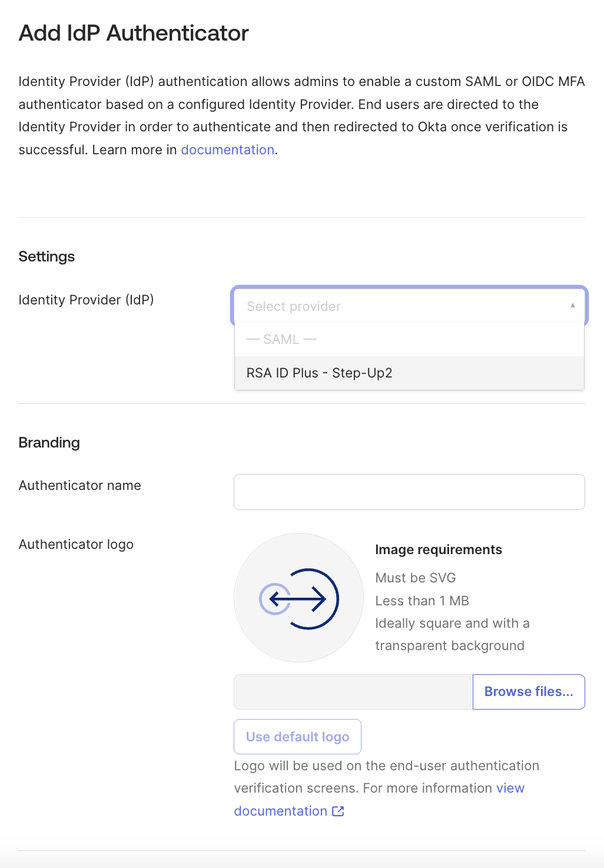
Task: Click the Add IdP Authenticator heading
Action: [134, 34]
